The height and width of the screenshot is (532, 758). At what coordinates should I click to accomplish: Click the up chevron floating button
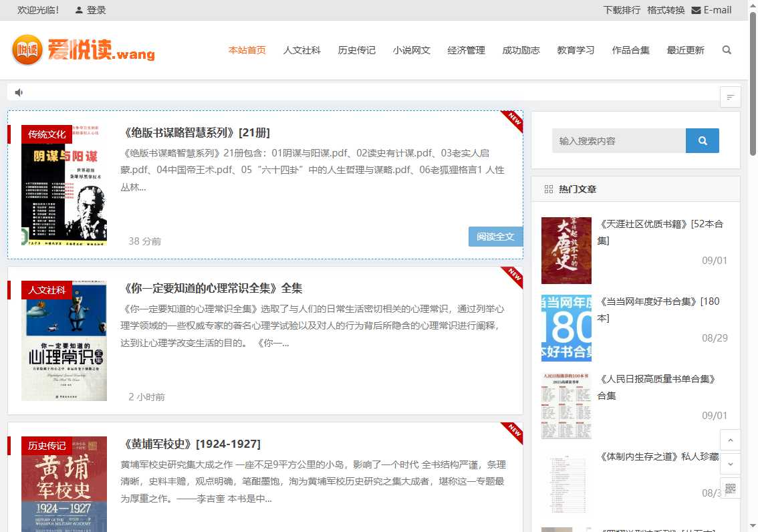click(x=730, y=440)
